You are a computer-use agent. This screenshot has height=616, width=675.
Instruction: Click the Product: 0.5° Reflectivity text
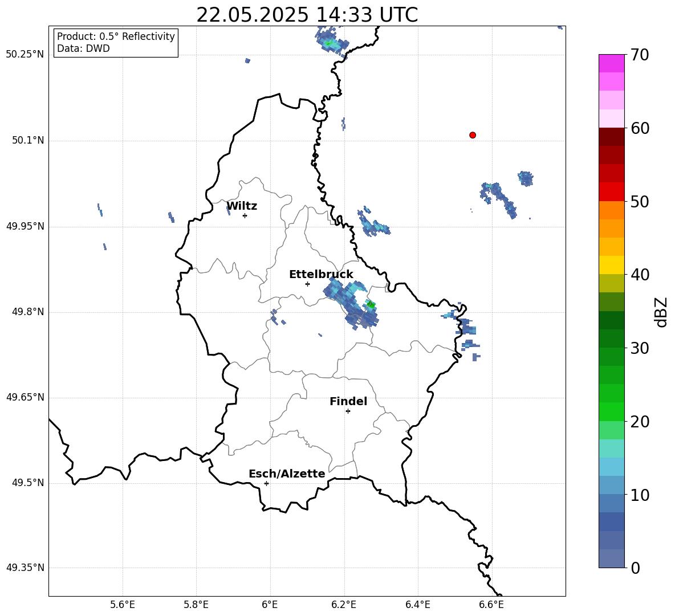coord(116,36)
